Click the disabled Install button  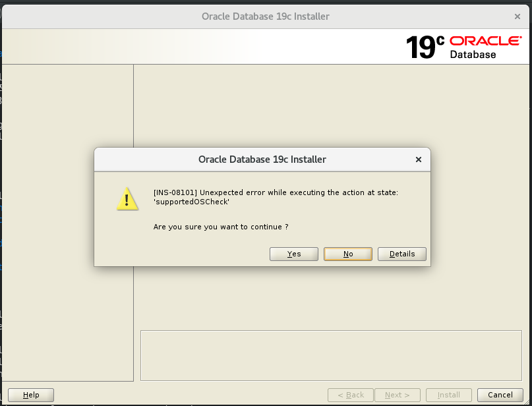448,395
